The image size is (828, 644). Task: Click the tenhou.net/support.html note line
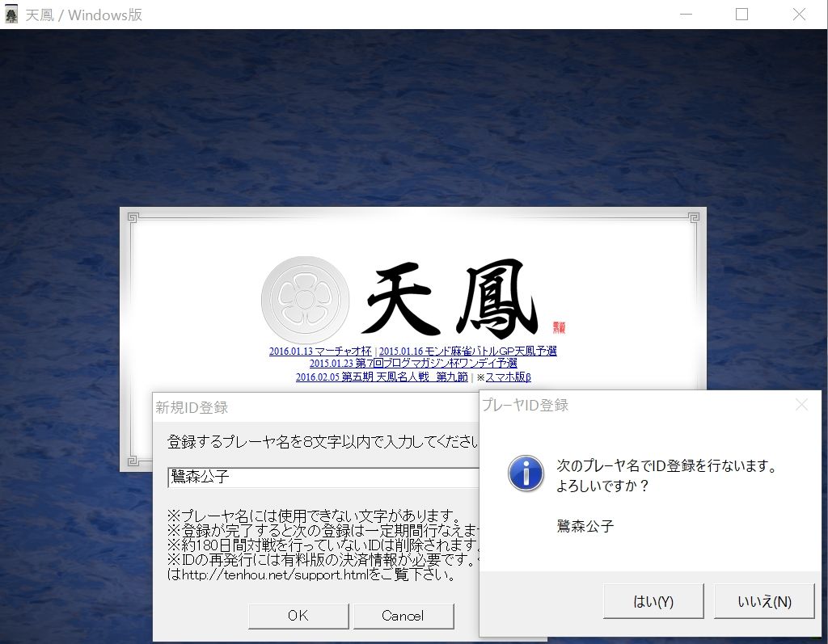311,575
